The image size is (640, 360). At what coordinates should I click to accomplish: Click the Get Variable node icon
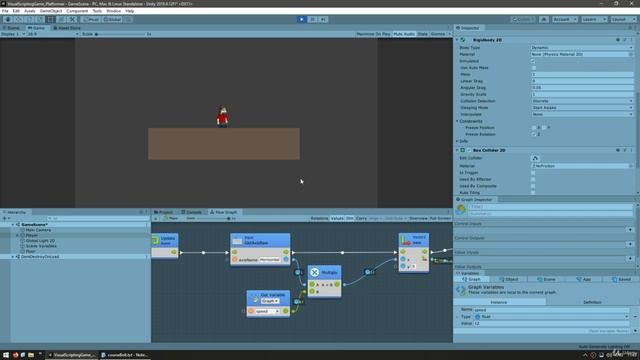[x=255, y=298]
